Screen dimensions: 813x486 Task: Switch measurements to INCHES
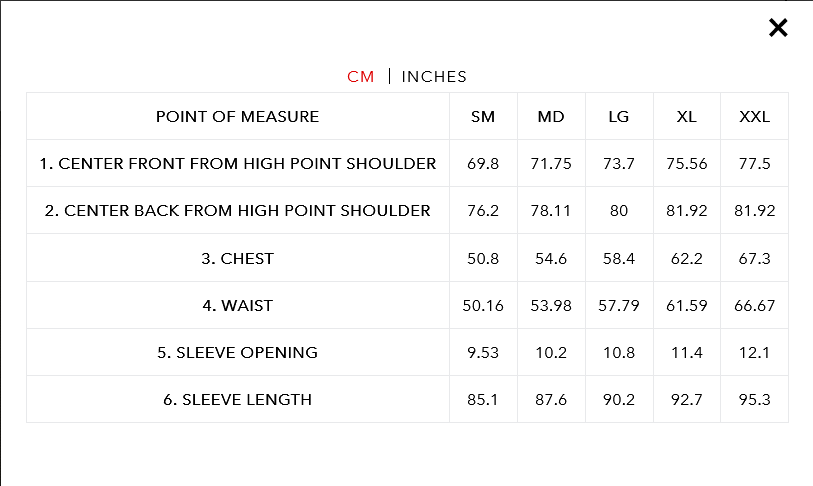click(434, 77)
